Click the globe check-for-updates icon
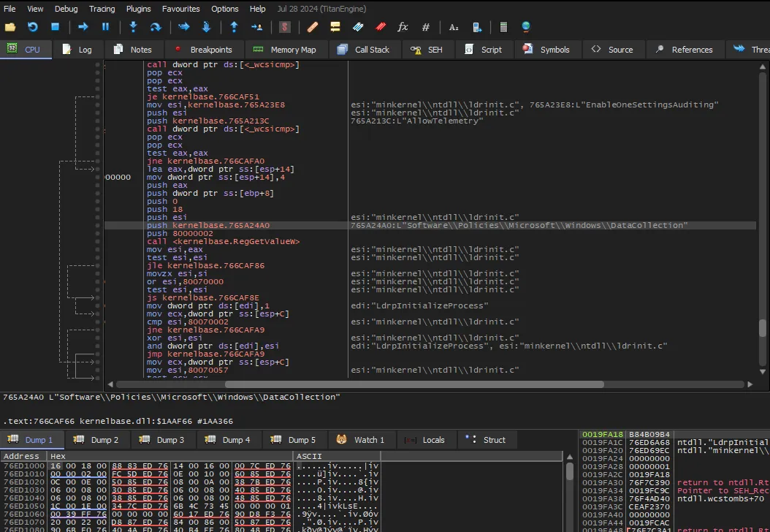Image resolution: width=770 pixels, height=532 pixels. click(x=526, y=27)
